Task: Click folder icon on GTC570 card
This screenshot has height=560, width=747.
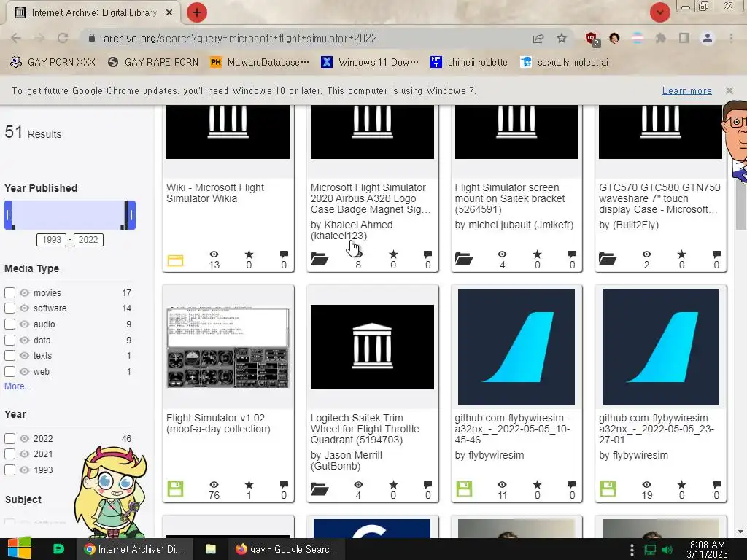Action: pyautogui.click(x=608, y=259)
